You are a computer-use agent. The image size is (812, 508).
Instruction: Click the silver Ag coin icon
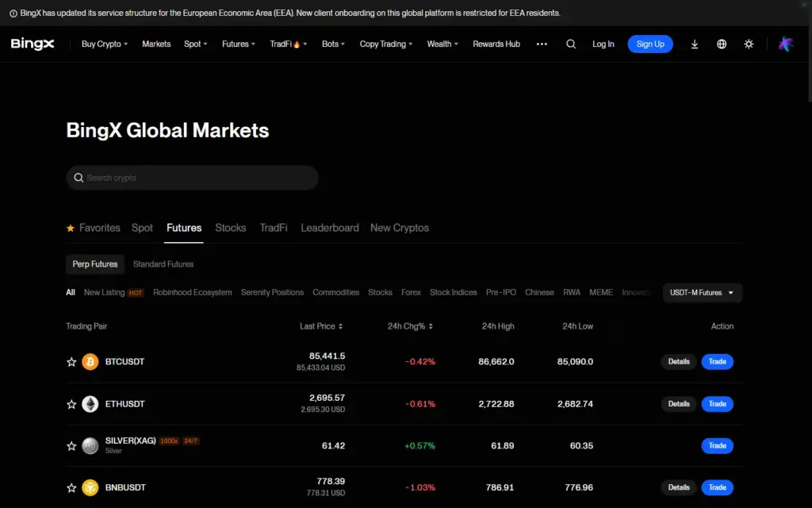point(90,446)
